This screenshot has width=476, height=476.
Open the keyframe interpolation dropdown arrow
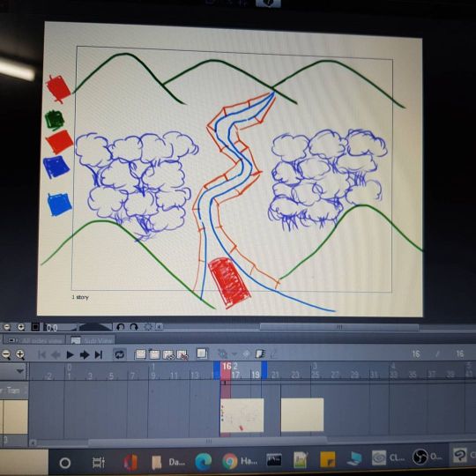(234, 354)
